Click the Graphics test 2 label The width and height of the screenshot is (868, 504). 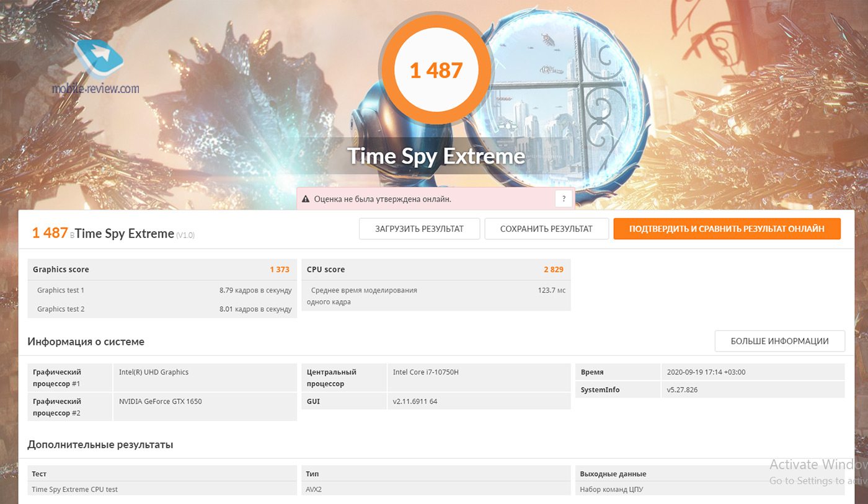point(61,309)
